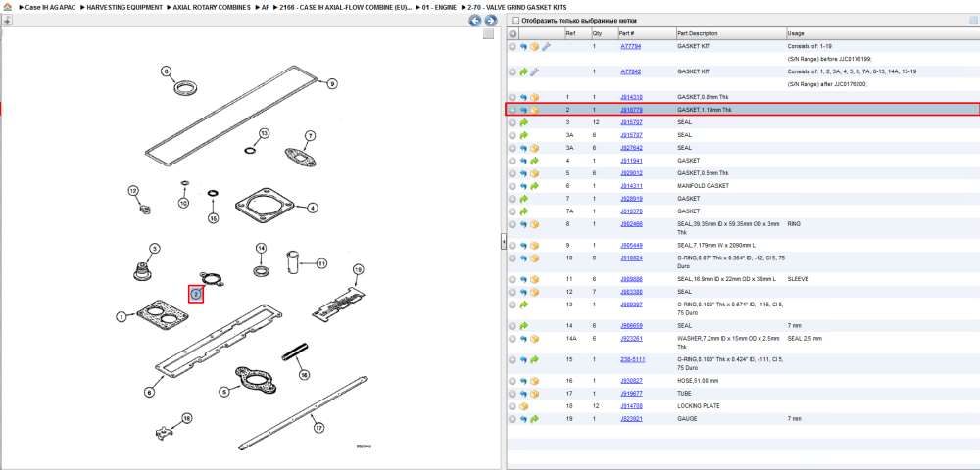This screenshot has height=470, width=980.
Task: Click the box icon in the A77794 row
Action: coord(534,47)
